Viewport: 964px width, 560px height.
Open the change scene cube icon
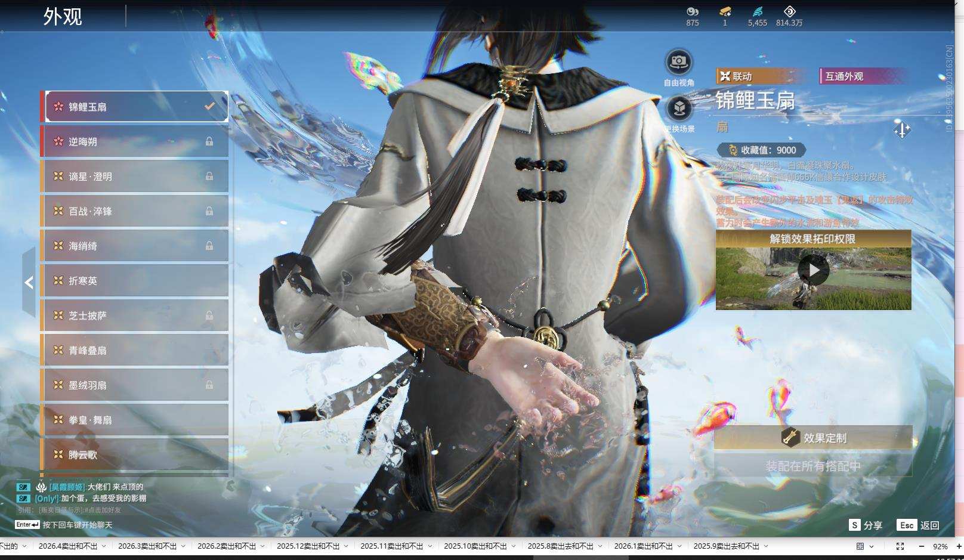click(679, 109)
